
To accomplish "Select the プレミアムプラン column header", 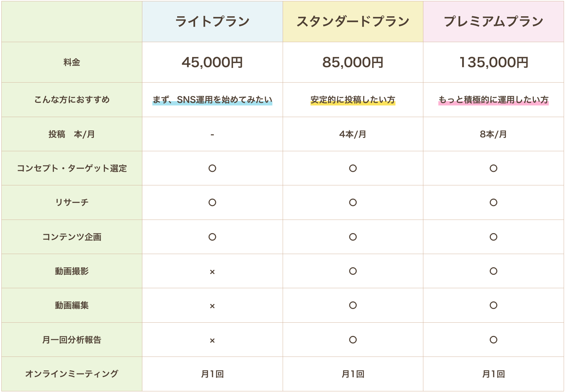I will click(493, 22).
